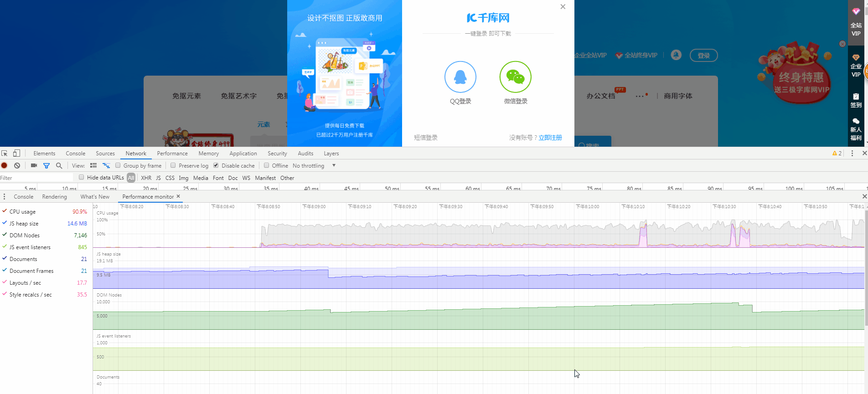Viewport: 868px width, 394px height.
Task: Click the 短信登录 SMS login link
Action: click(426, 138)
